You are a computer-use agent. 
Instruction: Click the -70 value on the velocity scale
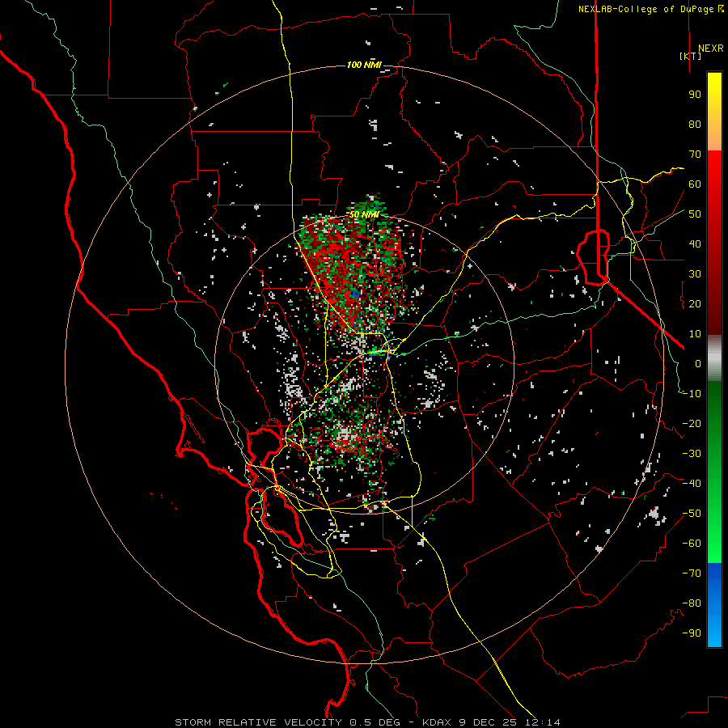coord(692,574)
